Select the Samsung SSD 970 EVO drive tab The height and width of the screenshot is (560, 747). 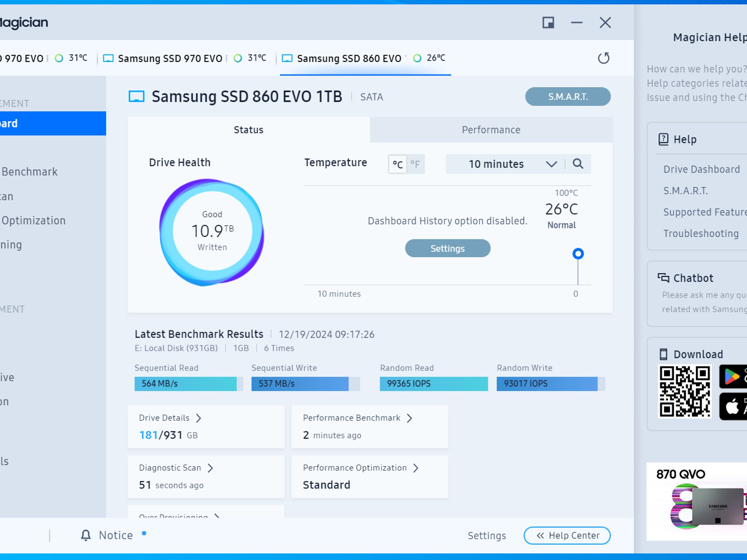[170, 58]
